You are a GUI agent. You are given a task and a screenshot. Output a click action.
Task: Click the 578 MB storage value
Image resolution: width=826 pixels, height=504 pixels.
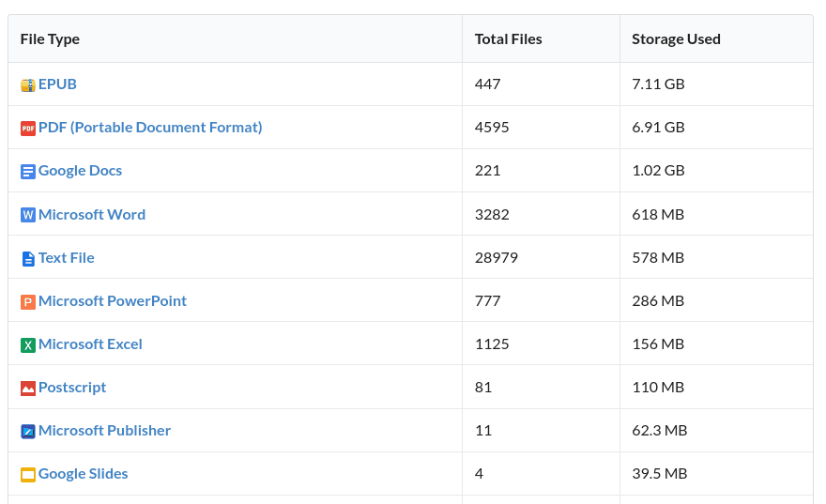click(658, 257)
